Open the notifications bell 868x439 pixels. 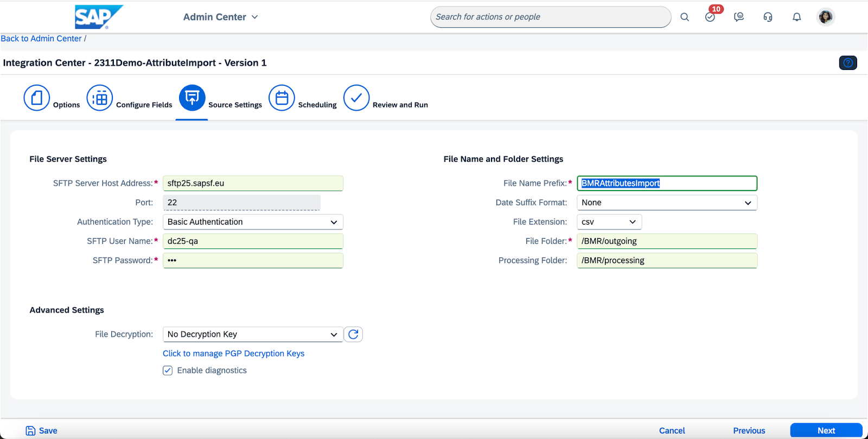796,17
